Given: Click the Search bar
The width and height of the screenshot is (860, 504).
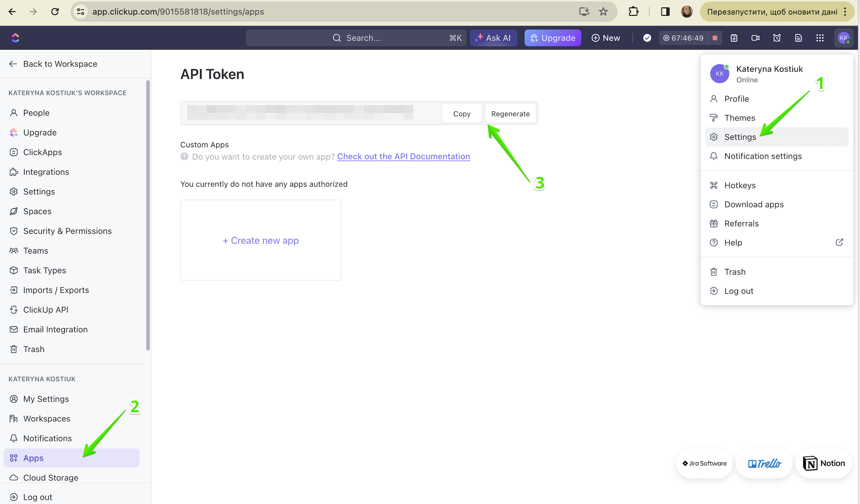Looking at the screenshot, I should point(356,38).
